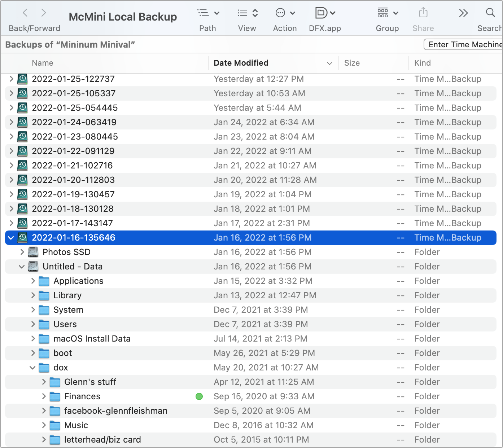Expand the Users folder
Image resolution: width=503 pixels, height=448 pixels.
coord(33,324)
